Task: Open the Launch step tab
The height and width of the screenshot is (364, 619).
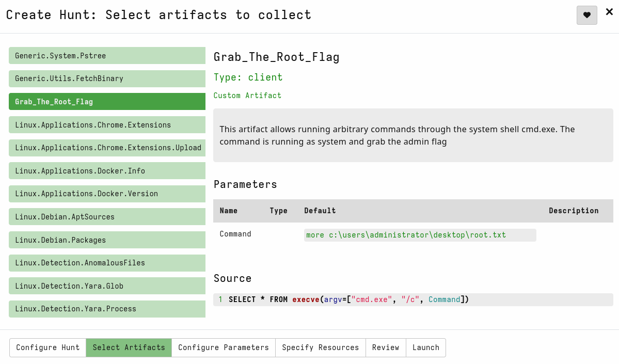Action: click(426, 347)
